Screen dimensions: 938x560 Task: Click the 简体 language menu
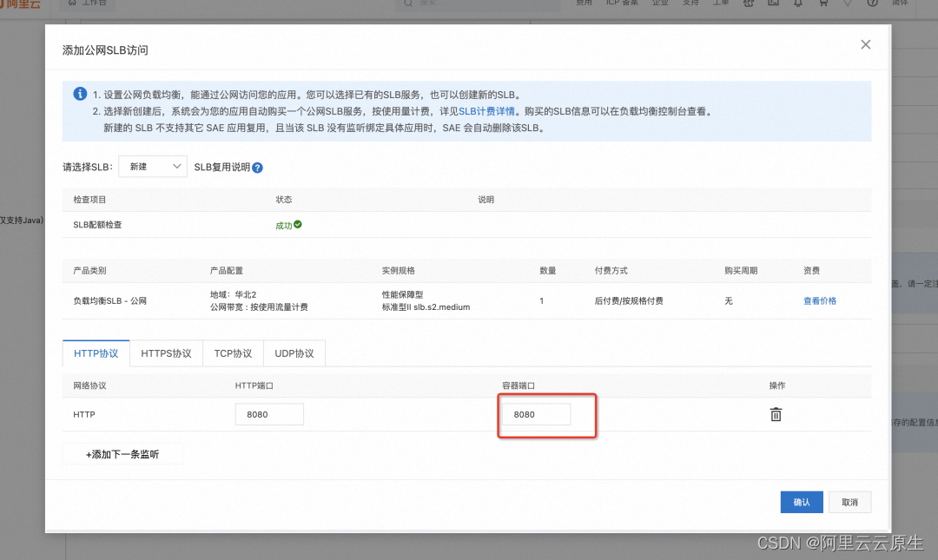tap(901, 4)
